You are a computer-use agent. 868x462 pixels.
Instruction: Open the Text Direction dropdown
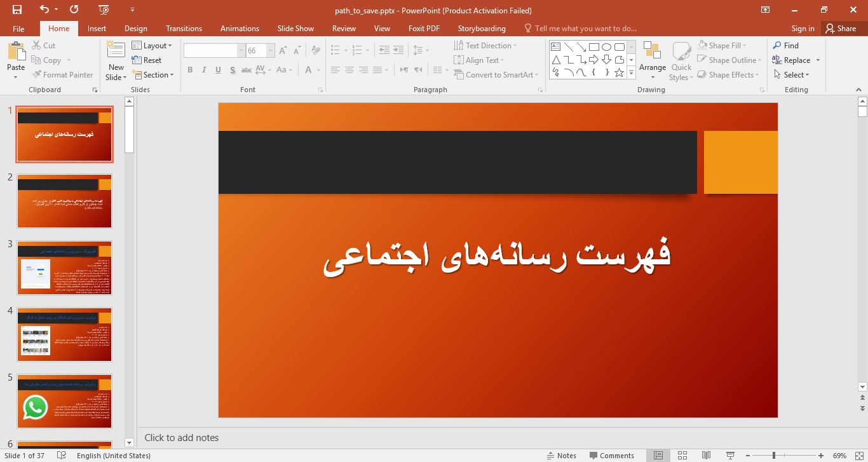(485, 46)
